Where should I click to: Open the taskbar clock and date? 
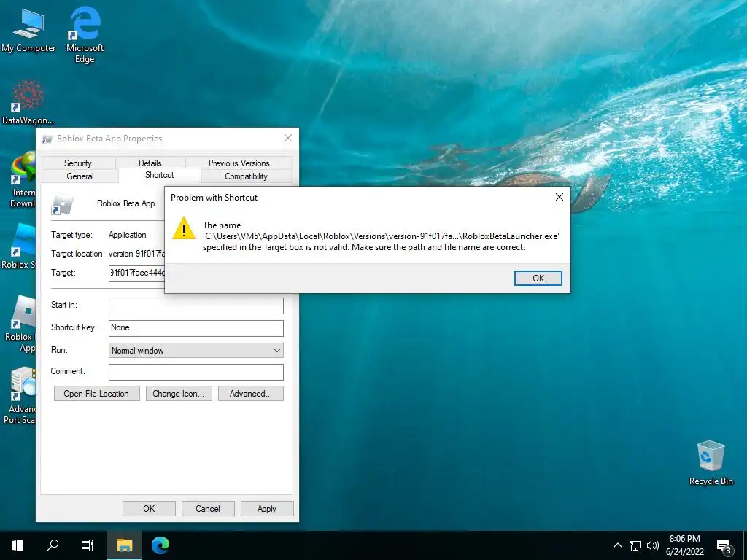click(x=685, y=545)
